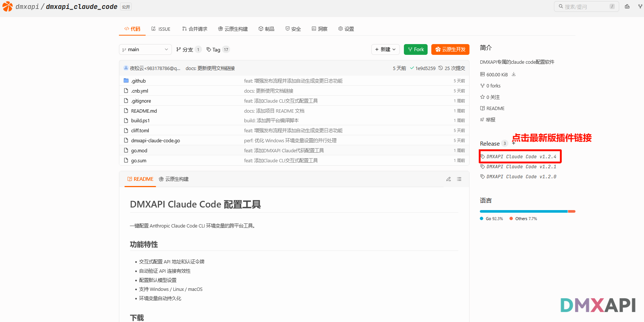The image size is (644, 322).
Task: Click the download icon next to 600.00 KiB
Action: coord(514,74)
